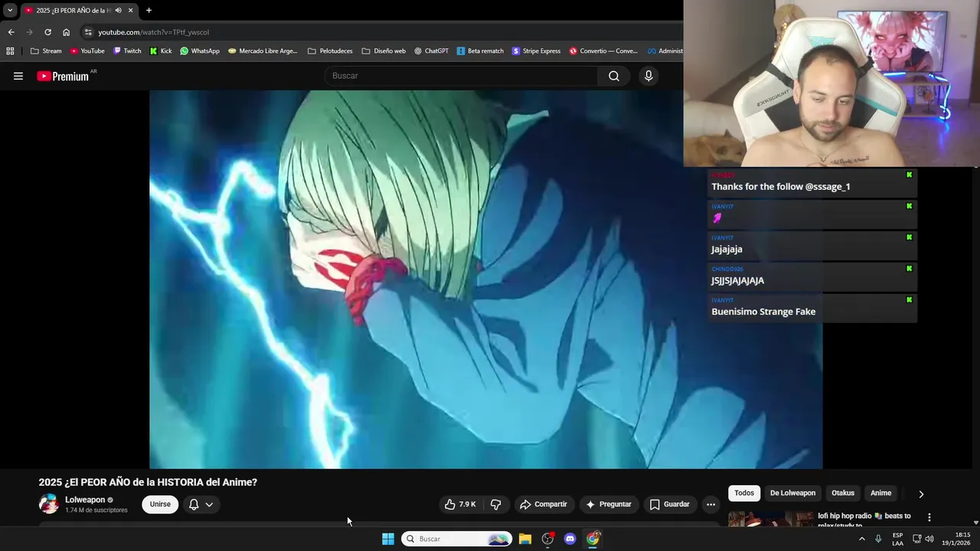Open File Explorer from the taskbar
This screenshot has height=551, width=980.
point(525,539)
